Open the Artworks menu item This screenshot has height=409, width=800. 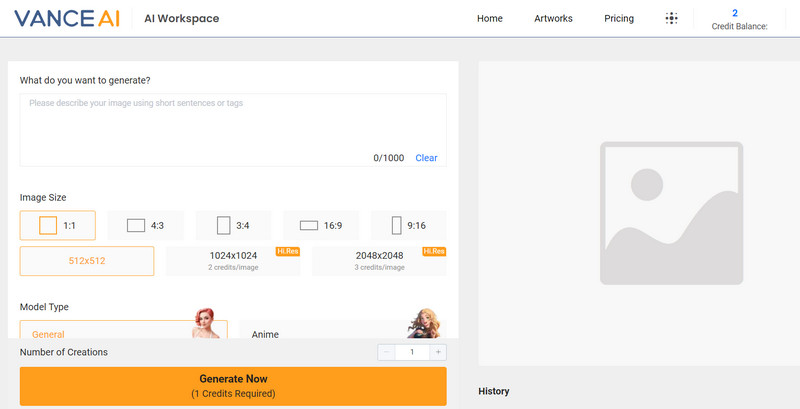(x=554, y=18)
